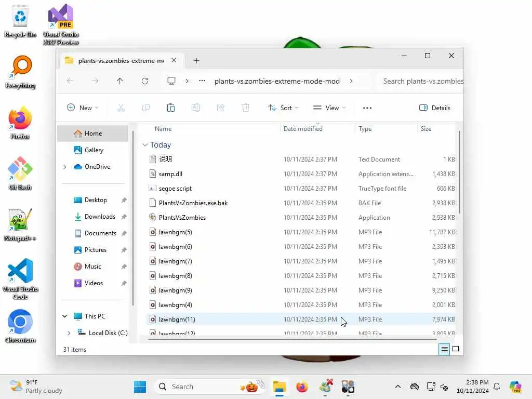Click the Copy icon in toolbar

point(146,108)
